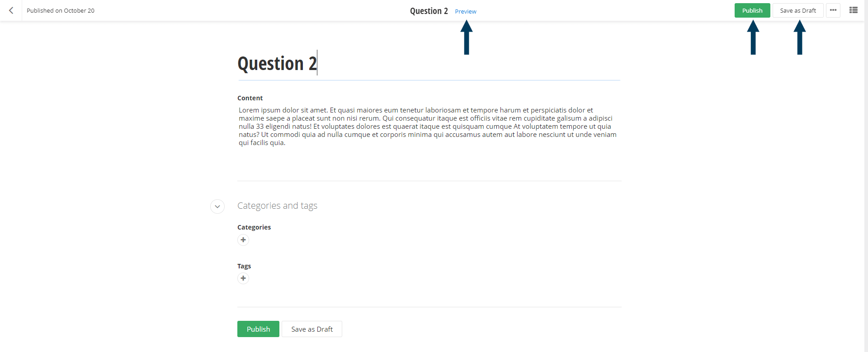
Task: Click the Question 2 title in the top bar
Action: pos(429,11)
